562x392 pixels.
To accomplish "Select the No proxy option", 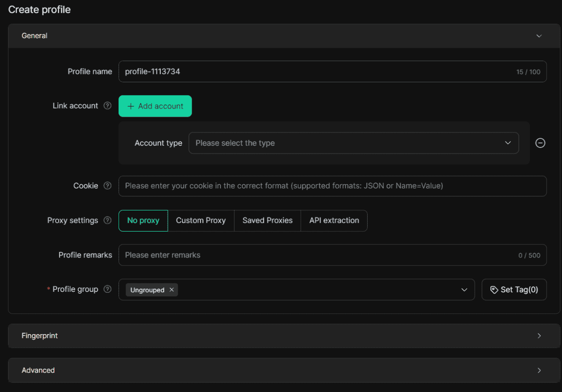I will coord(143,221).
